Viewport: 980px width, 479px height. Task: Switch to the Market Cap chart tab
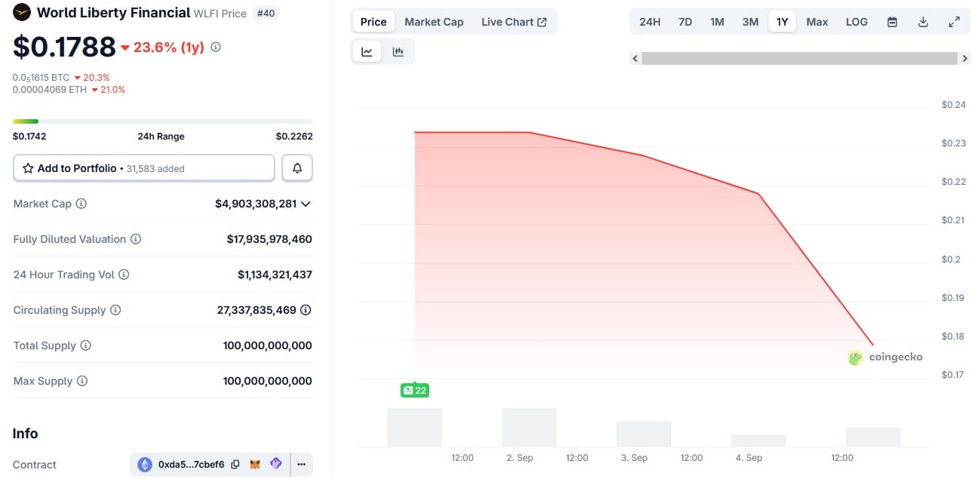[x=435, y=22]
